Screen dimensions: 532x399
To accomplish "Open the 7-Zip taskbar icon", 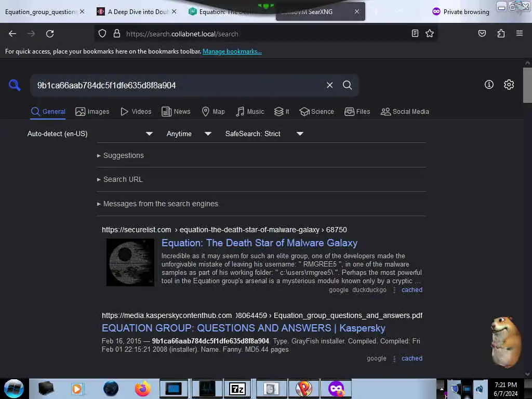I will click(x=237, y=389).
